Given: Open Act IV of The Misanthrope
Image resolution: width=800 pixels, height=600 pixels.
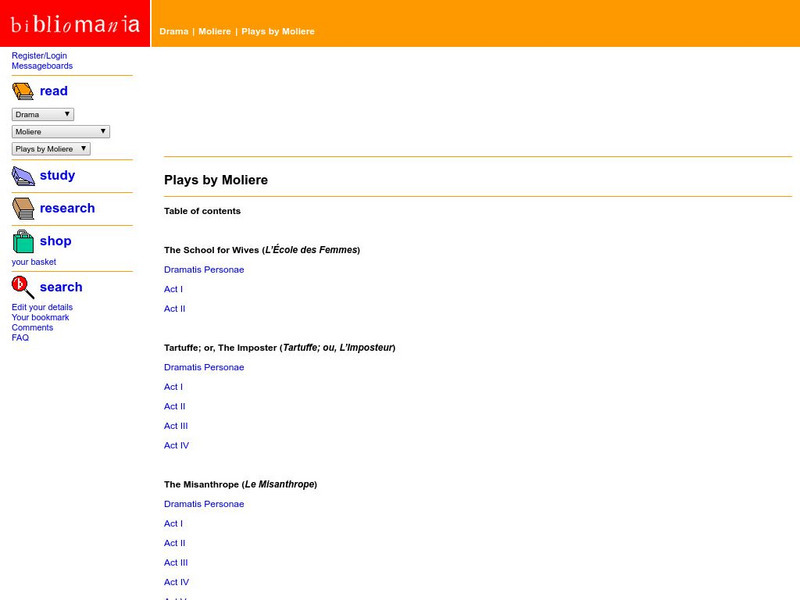Looking at the screenshot, I should (176, 582).
